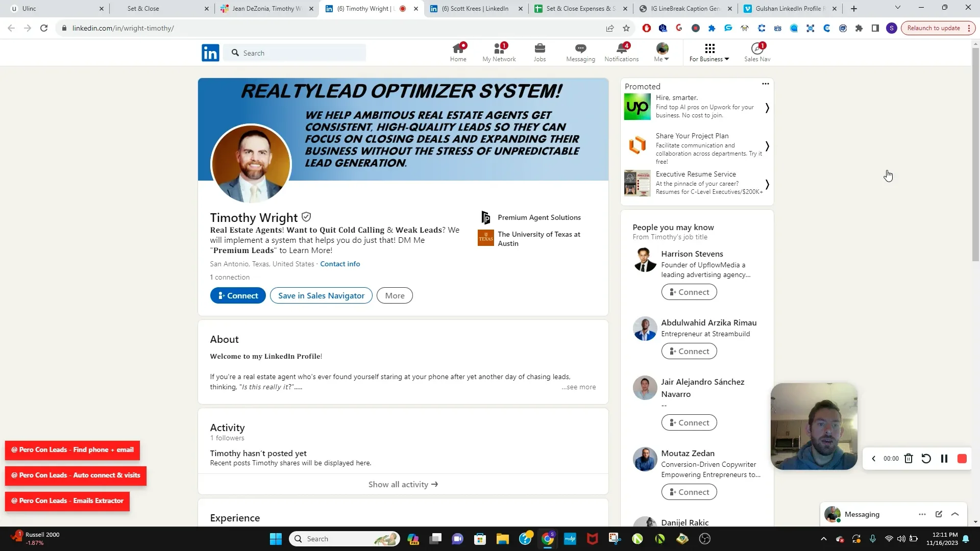Pause the screen recording
The image size is (980, 551).
(944, 459)
